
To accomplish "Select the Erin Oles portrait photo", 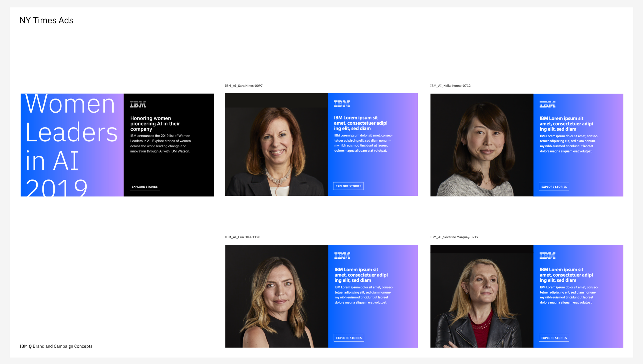I will click(x=277, y=296).
